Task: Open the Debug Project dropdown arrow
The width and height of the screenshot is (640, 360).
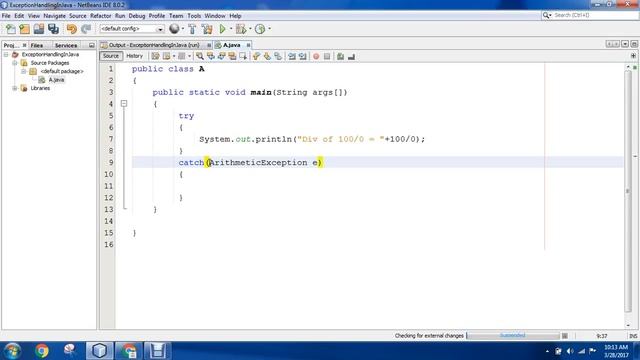Action: pos(250,29)
